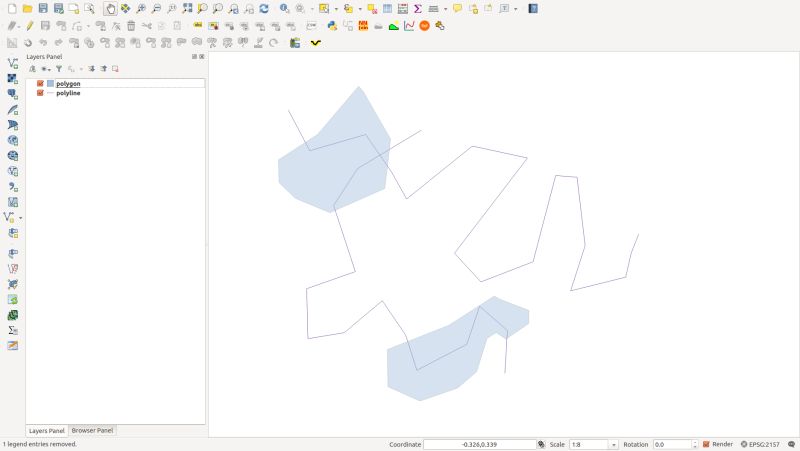Refresh the map canvas
The height and width of the screenshot is (451, 800).
coord(264,9)
